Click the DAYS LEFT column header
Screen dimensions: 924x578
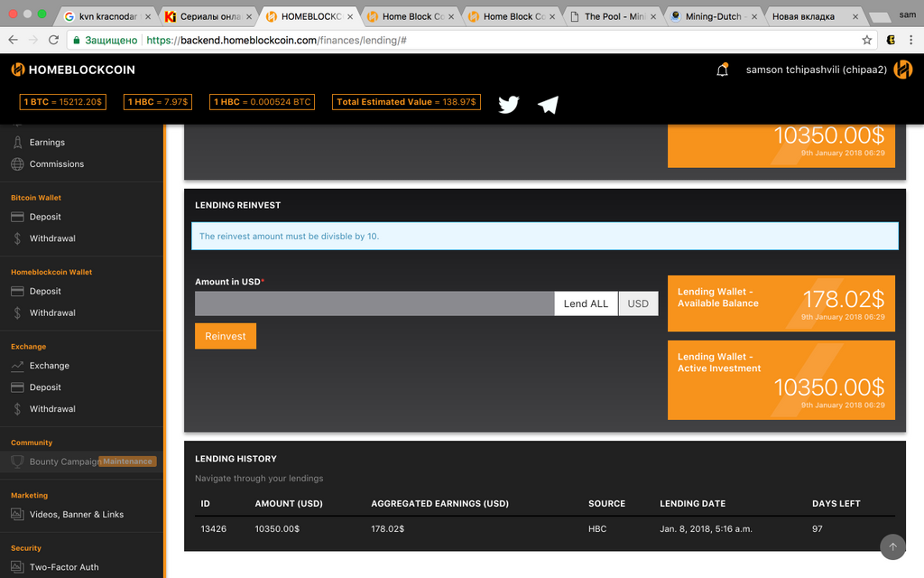tap(836, 503)
